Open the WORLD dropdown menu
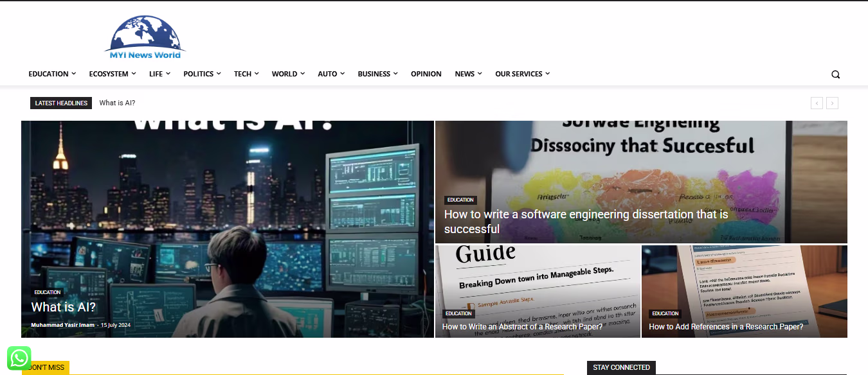 (284, 74)
